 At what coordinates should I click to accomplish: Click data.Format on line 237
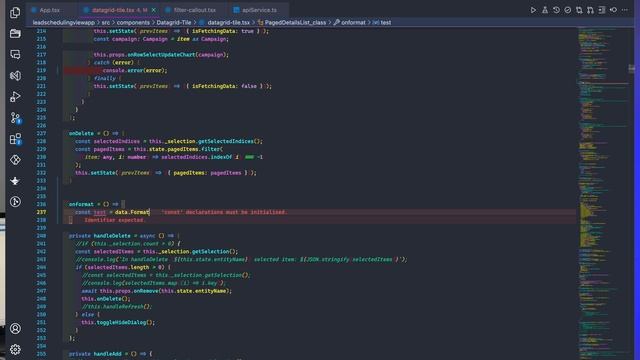pyautogui.click(x=132, y=212)
